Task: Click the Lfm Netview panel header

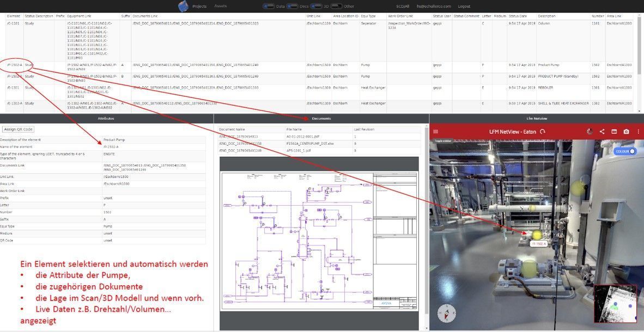Action: (536, 118)
